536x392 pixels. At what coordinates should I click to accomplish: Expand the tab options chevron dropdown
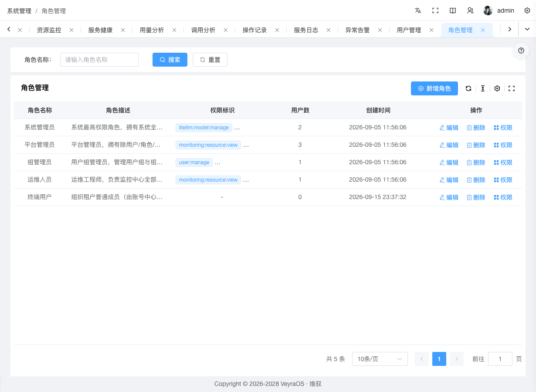point(527,29)
